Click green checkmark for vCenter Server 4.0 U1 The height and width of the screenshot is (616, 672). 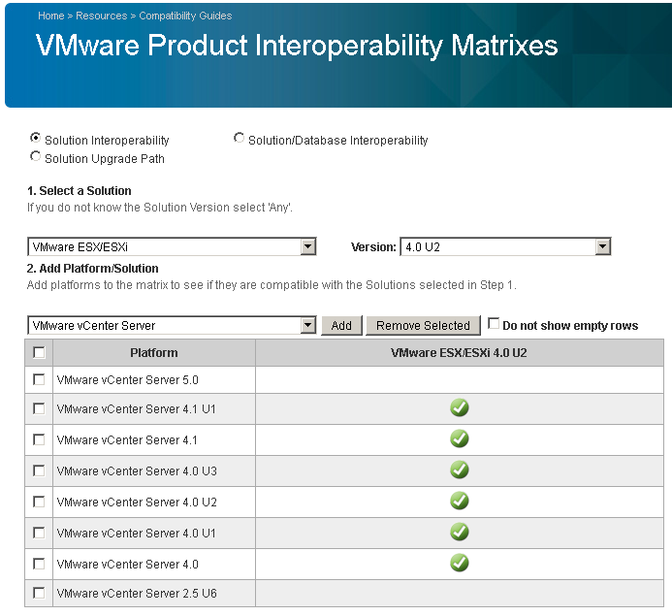click(459, 532)
